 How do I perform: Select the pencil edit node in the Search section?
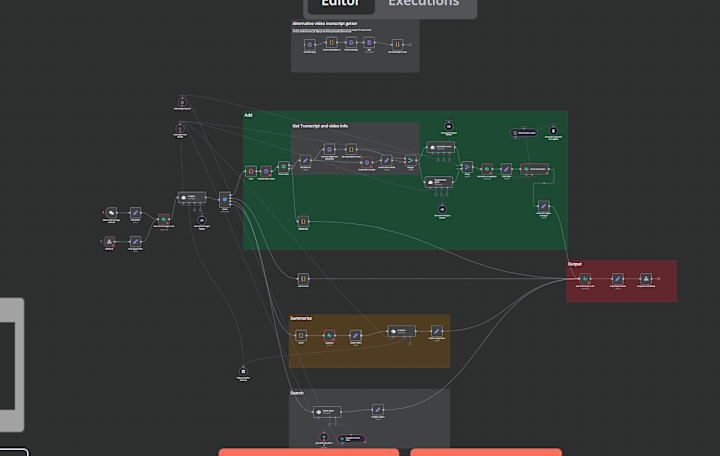coord(377,410)
